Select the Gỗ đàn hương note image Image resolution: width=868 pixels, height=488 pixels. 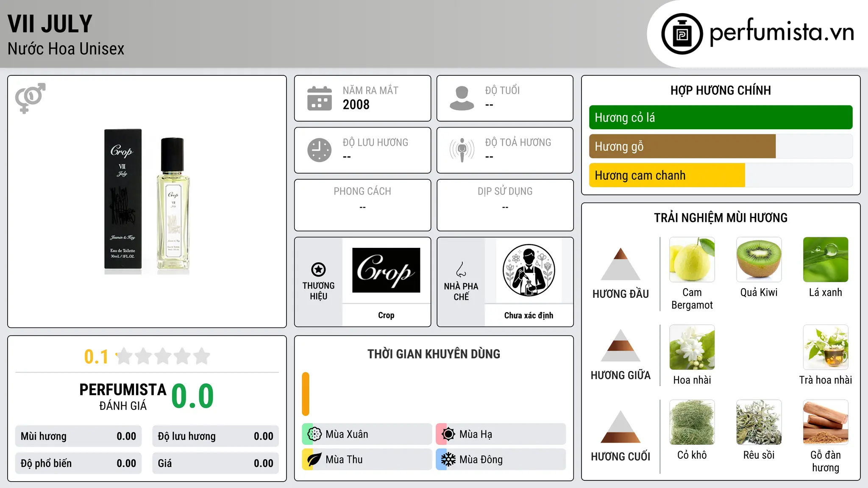(x=826, y=422)
